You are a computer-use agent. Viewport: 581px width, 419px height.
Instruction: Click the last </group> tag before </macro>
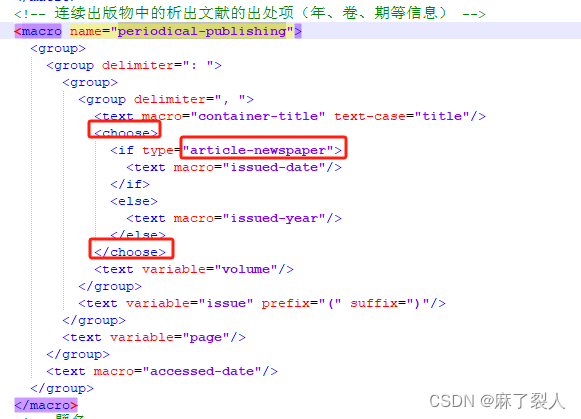[x=62, y=389]
